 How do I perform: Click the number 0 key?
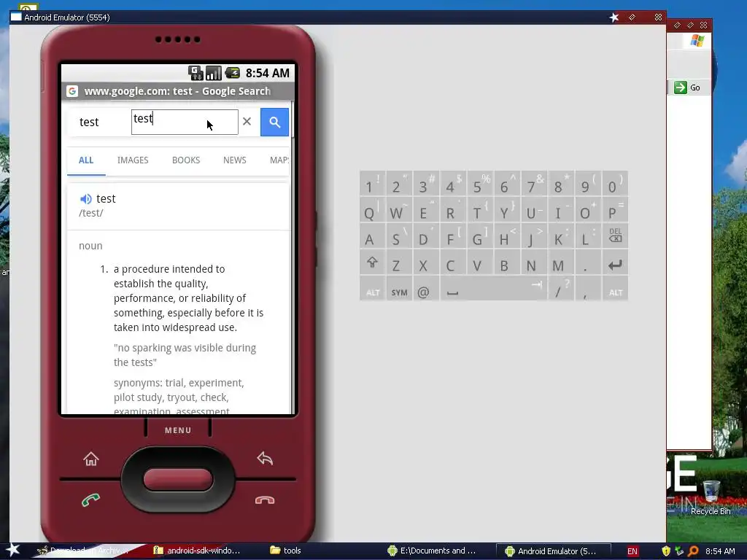coord(615,184)
